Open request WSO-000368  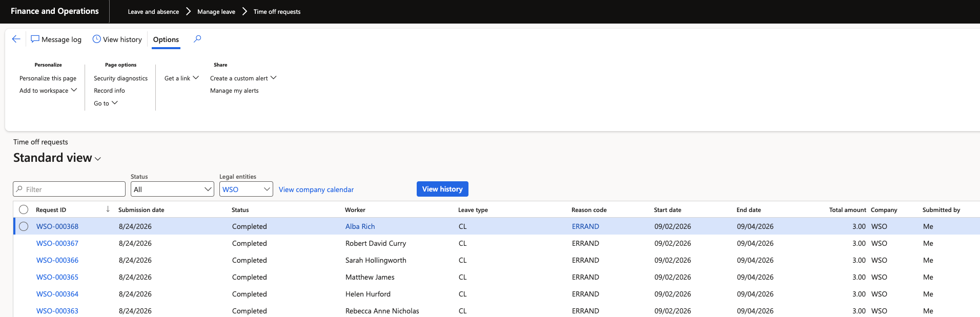(x=57, y=226)
